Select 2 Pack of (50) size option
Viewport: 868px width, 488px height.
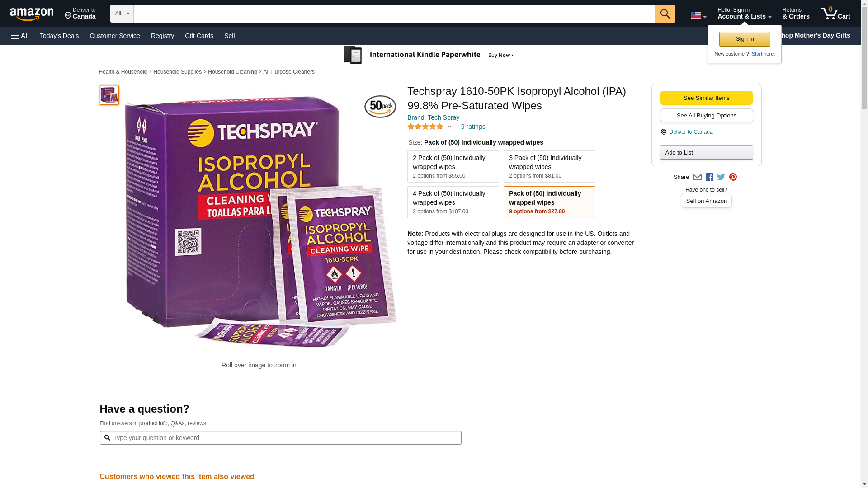point(453,166)
